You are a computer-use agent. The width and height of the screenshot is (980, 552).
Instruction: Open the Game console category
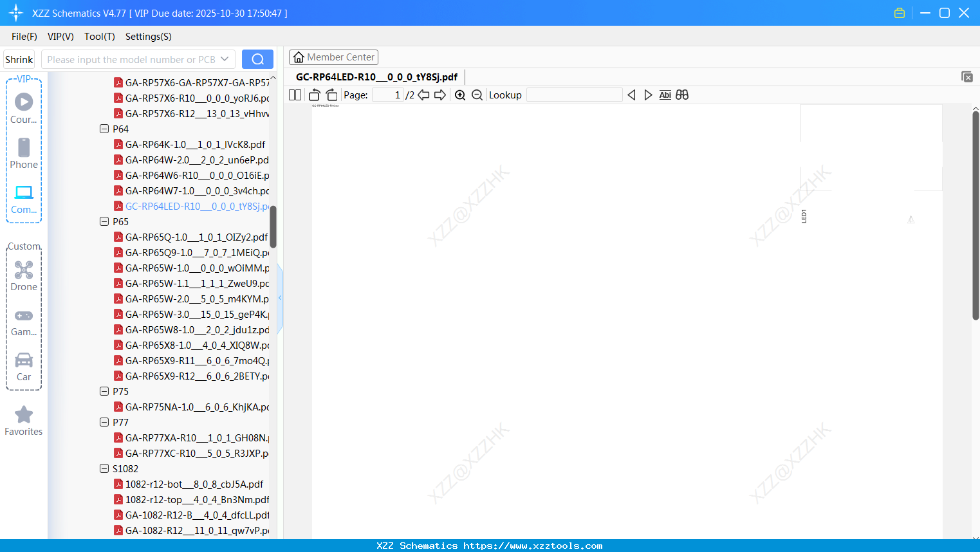(24, 322)
